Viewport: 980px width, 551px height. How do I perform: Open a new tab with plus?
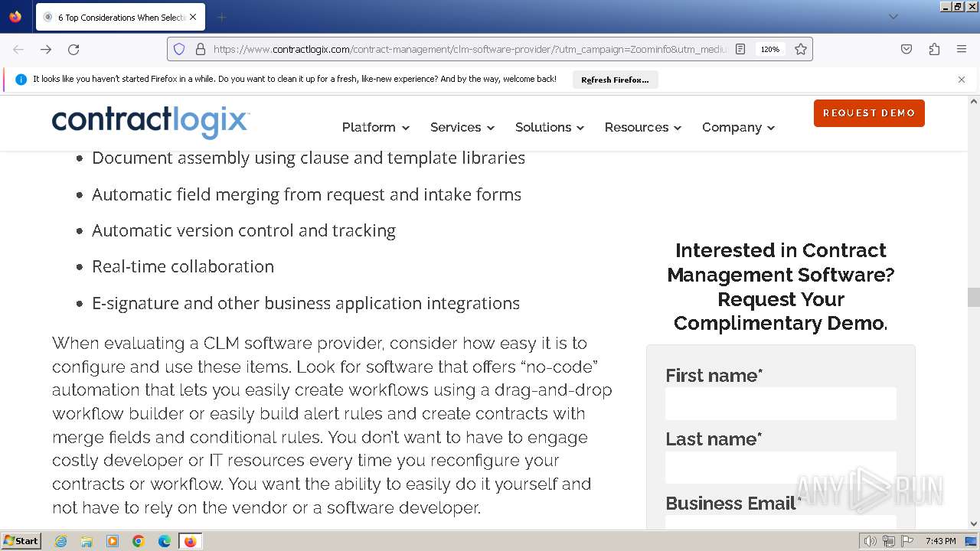221,17
